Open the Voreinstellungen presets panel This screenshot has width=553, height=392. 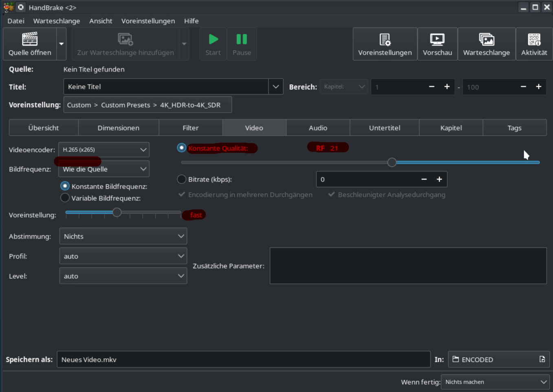point(385,44)
